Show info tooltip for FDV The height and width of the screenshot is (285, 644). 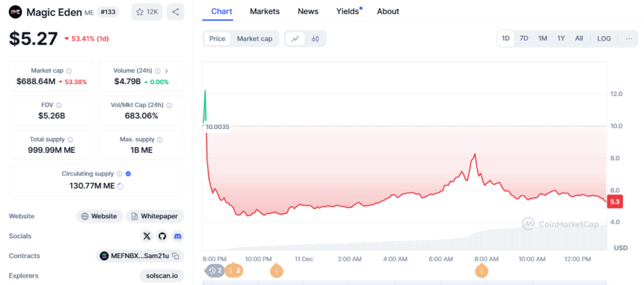coord(58,105)
